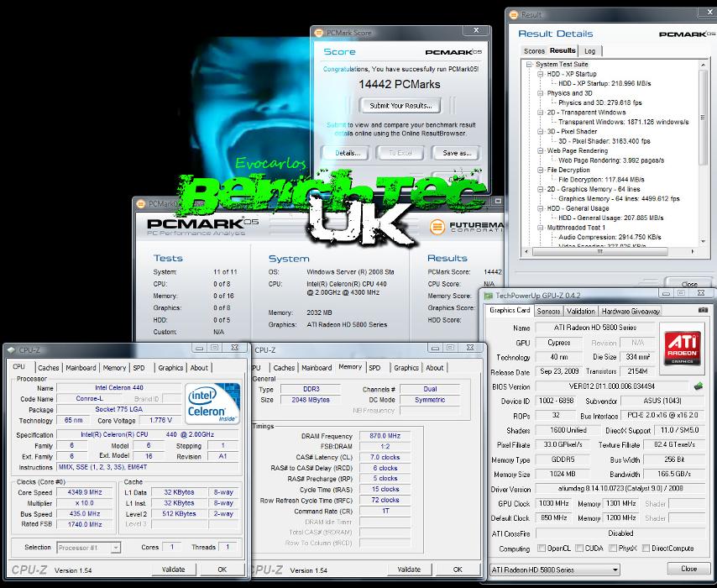
Task: Click the DRAM Frequency 870.0 MHz field
Action: pyautogui.click(x=385, y=436)
